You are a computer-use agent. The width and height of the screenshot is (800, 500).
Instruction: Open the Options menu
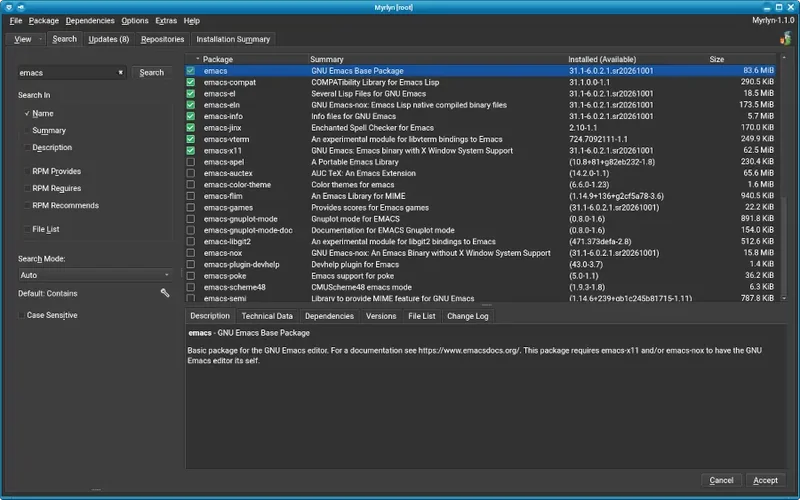[135, 21]
